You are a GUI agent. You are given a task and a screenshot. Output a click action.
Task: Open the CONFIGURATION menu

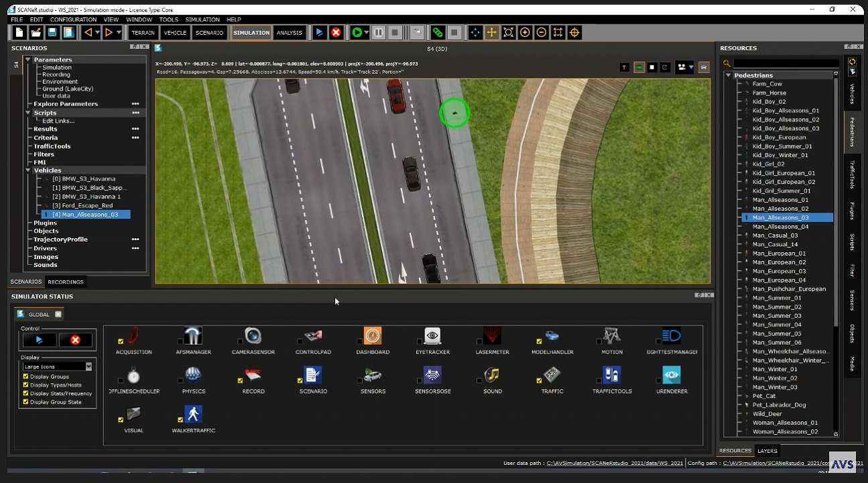tap(73, 19)
